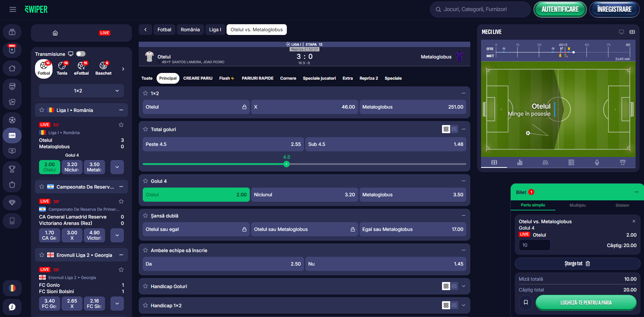Open the statistics bar chart icon under the pitch
The width and height of the screenshot is (644, 317).
520,163
